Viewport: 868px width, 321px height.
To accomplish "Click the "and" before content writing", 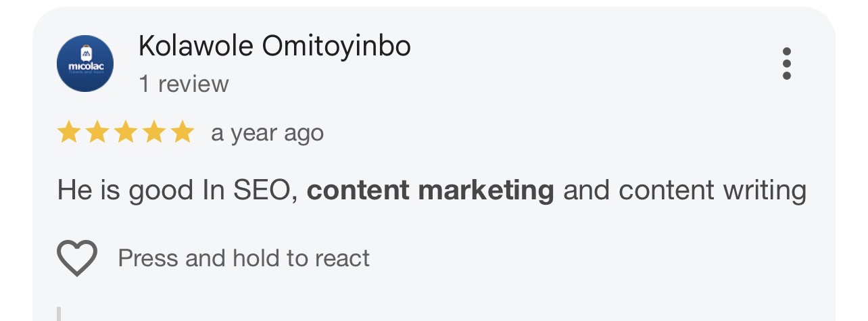I will pyautogui.click(x=586, y=191).
